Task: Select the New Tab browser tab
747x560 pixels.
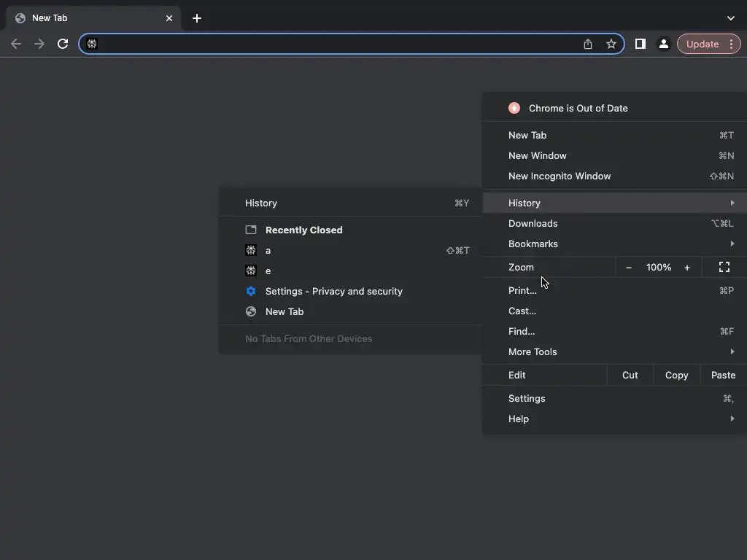Action: pos(93,18)
